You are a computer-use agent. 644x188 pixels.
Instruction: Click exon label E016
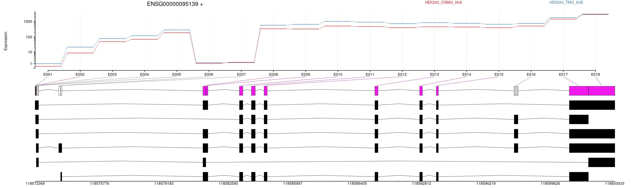(531, 74)
